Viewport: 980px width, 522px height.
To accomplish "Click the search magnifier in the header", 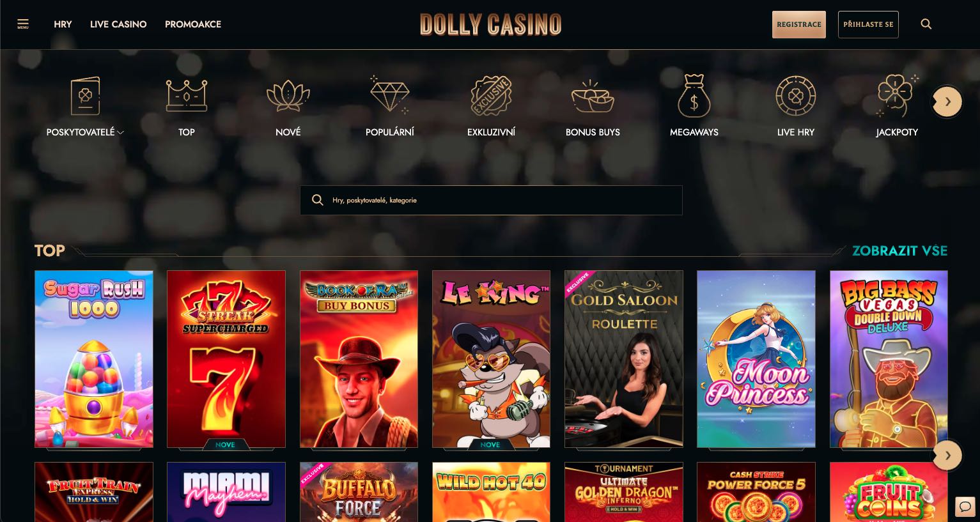I will 926,24.
